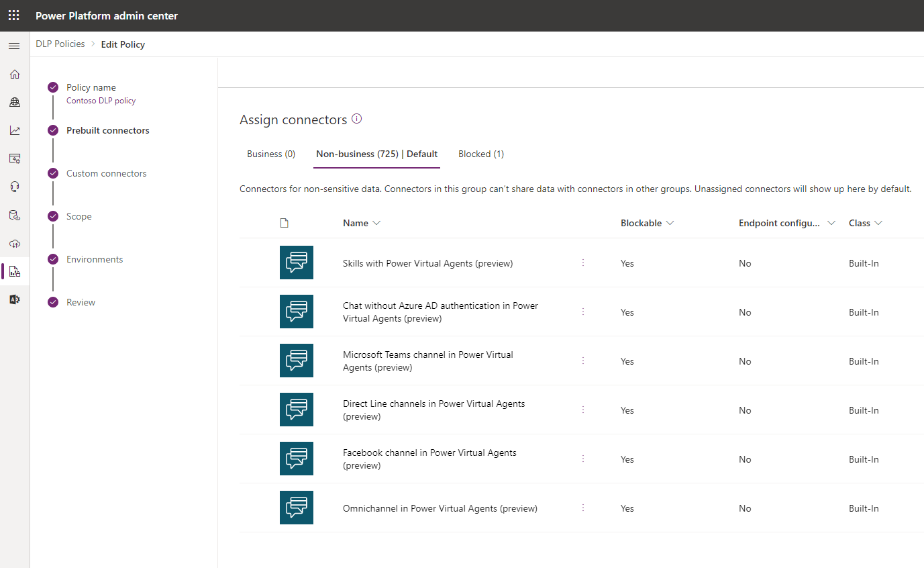Switch to the Blocked (1) tab

480,154
